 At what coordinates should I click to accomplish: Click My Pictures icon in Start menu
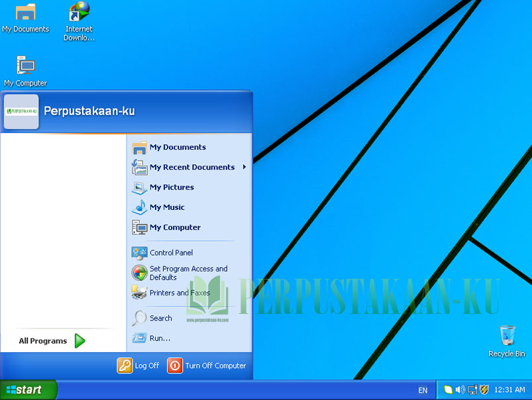[x=139, y=187]
